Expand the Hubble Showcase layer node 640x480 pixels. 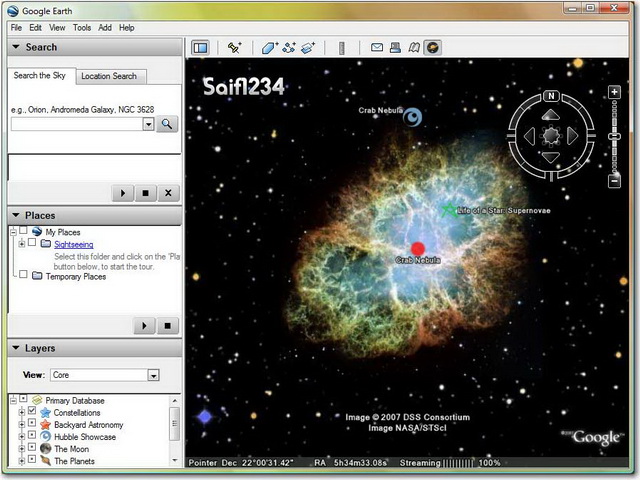click(22, 436)
